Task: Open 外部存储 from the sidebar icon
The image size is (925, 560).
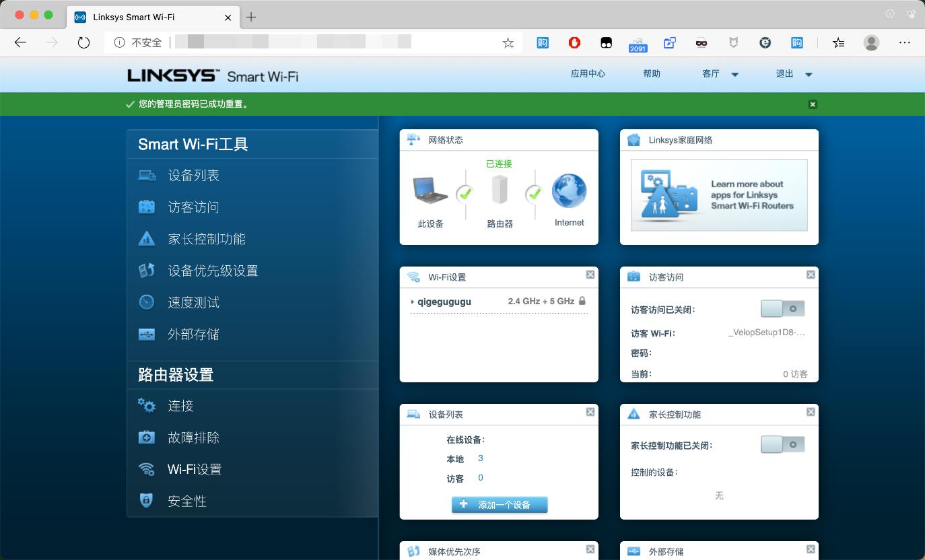Action: [x=147, y=333]
